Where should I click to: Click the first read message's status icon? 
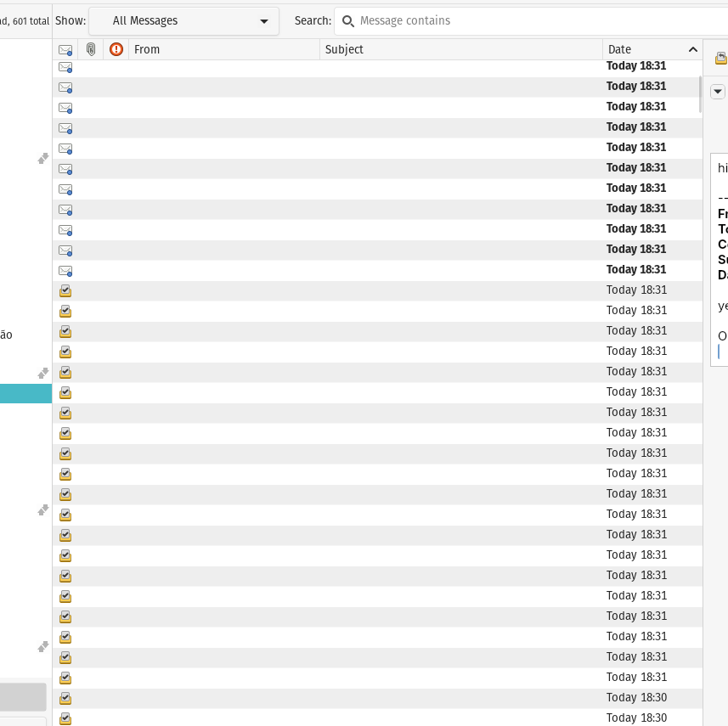click(65, 290)
